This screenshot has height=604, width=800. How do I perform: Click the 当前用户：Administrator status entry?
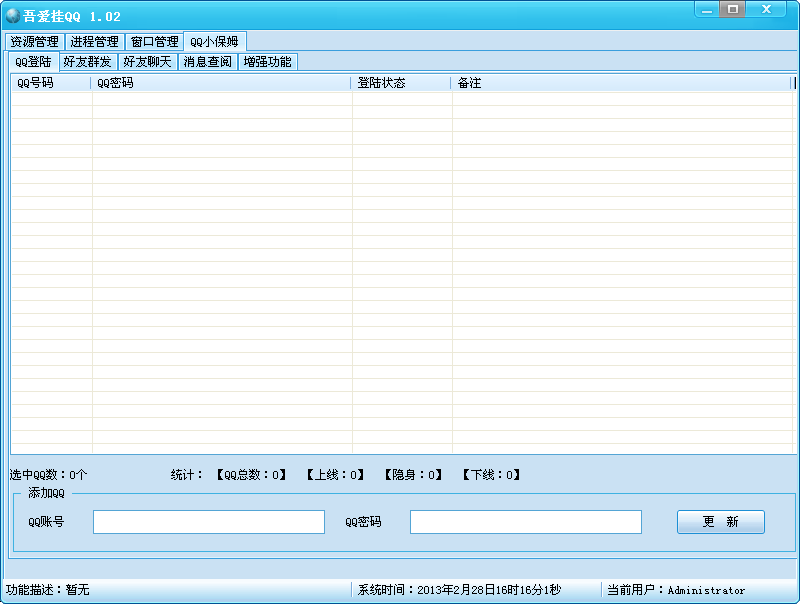[x=676, y=590]
